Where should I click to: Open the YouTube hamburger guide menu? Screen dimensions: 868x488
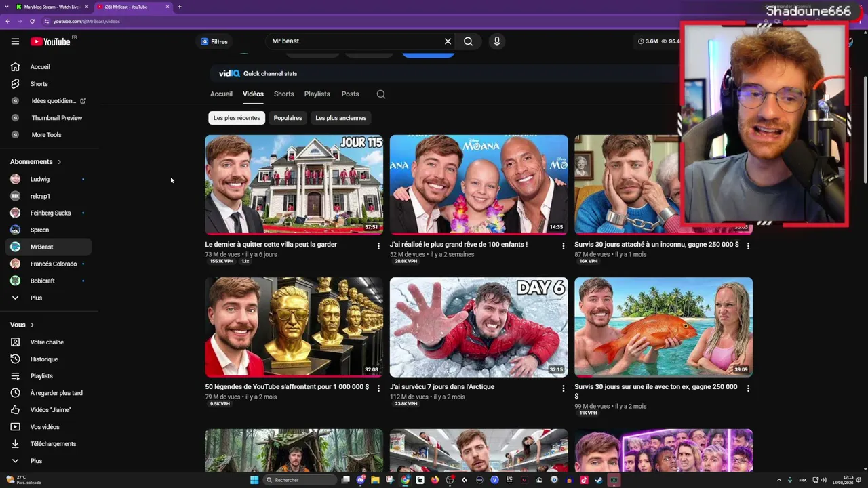(x=15, y=41)
